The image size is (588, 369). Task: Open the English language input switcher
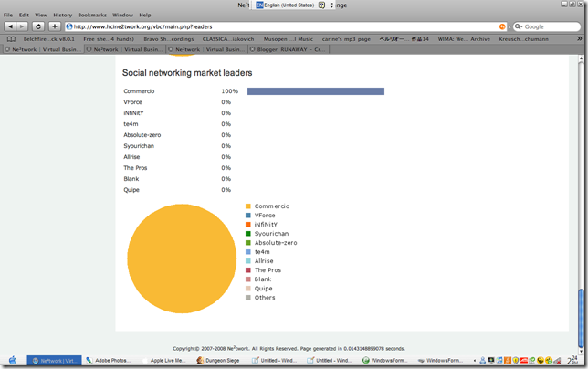pos(286,5)
